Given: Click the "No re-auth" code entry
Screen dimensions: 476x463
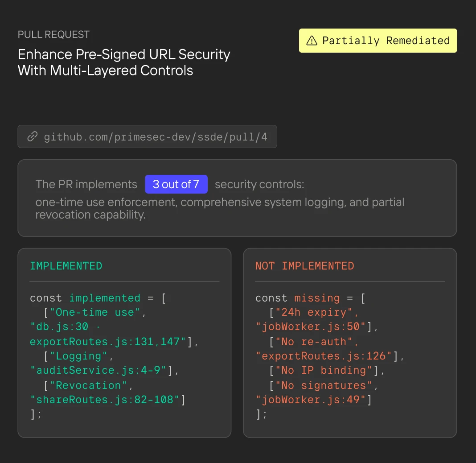Looking at the screenshot, I should (x=314, y=342).
